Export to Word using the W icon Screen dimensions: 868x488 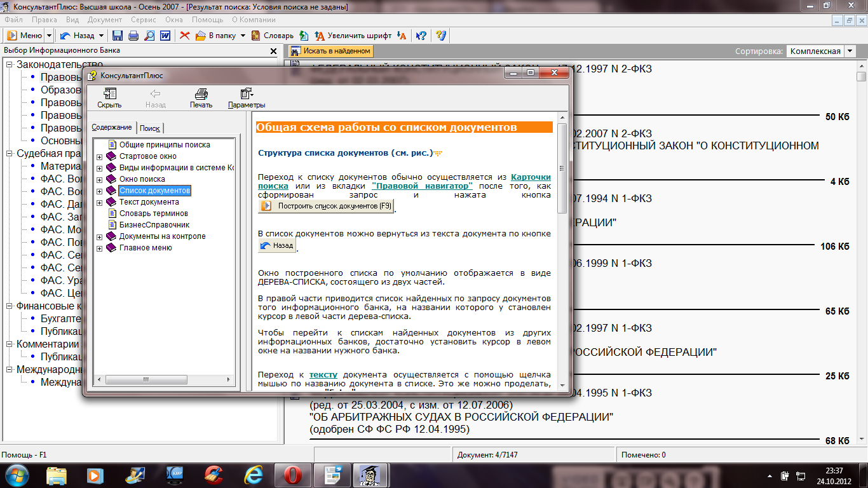(x=165, y=36)
